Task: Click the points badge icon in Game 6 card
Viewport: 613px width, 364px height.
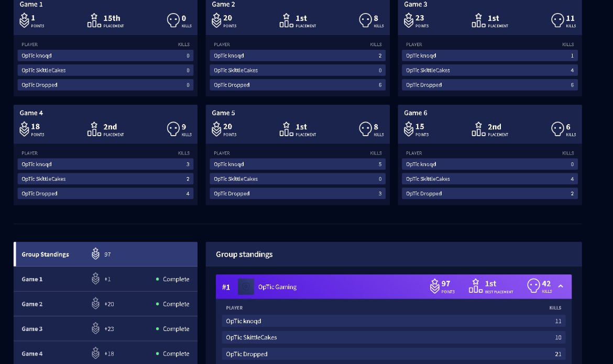Action: point(409,129)
